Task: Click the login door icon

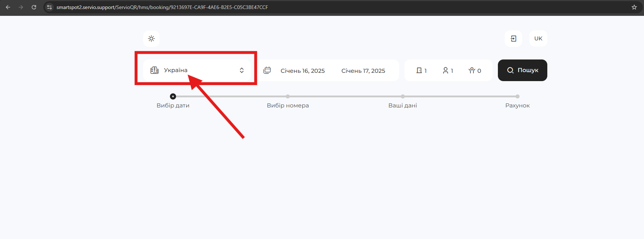Action: tap(513, 39)
